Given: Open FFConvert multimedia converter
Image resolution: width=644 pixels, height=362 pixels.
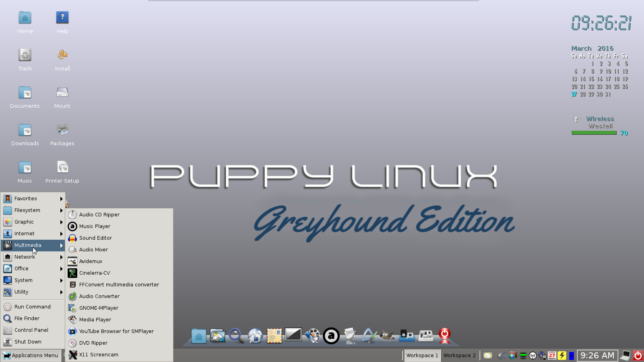Looking at the screenshot, I should pos(119,285).
